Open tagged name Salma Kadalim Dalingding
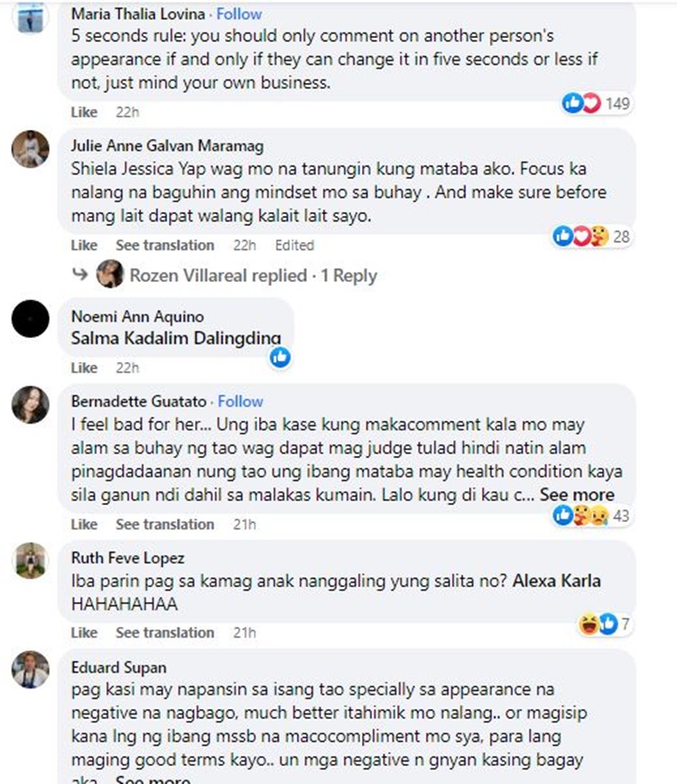The width and height of the screenshot is (677, 784). 176,338
